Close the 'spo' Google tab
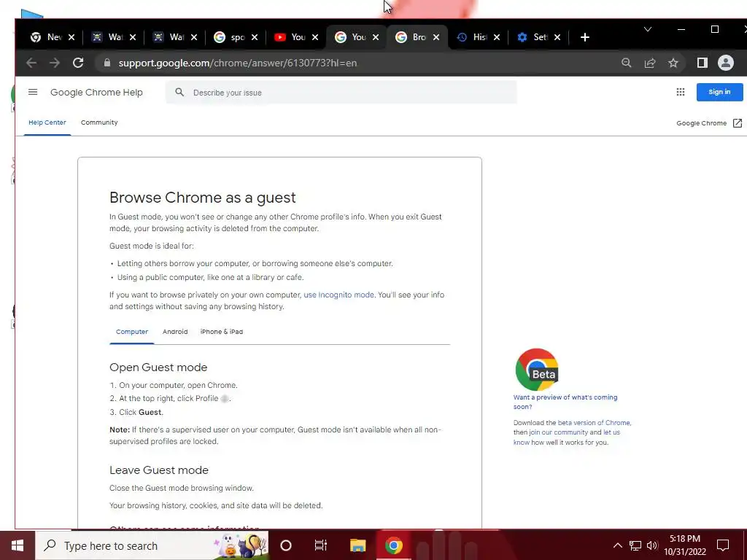Image resolution: width=747 pixels, height=560 pixels. (255, 37)
